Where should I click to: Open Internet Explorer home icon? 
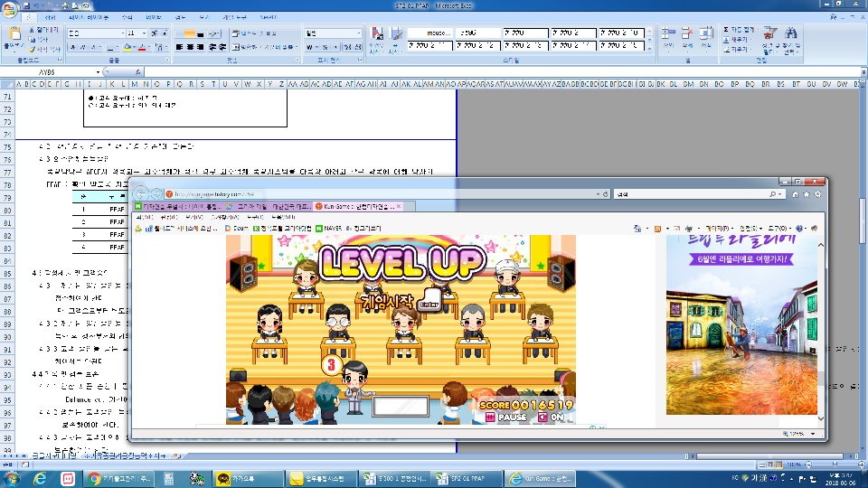(x=796, y=194)
